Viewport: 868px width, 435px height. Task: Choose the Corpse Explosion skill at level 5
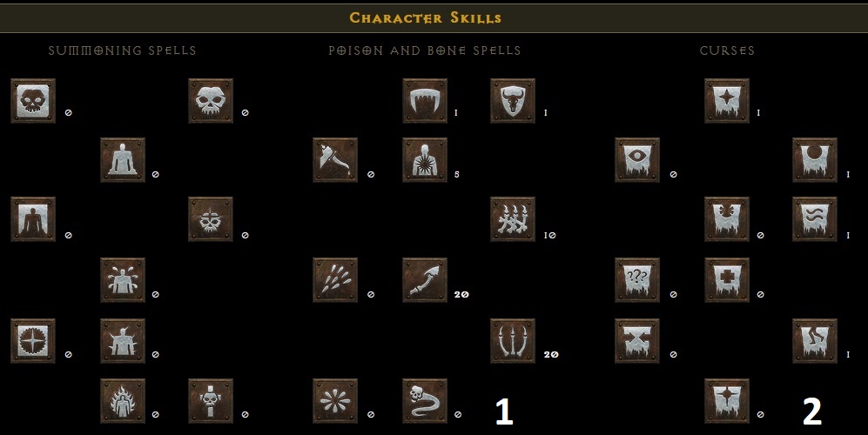point(425,160)
